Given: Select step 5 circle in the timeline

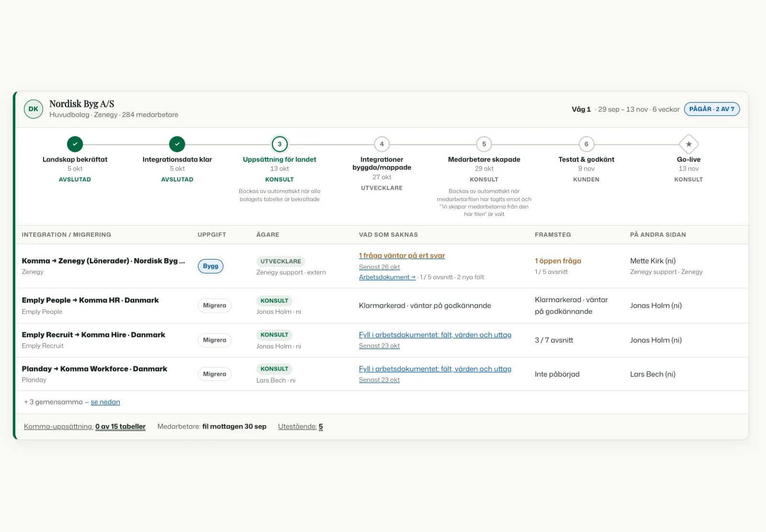Looking at the screenshot, I should pyautogui.click(x=484, y=144).
